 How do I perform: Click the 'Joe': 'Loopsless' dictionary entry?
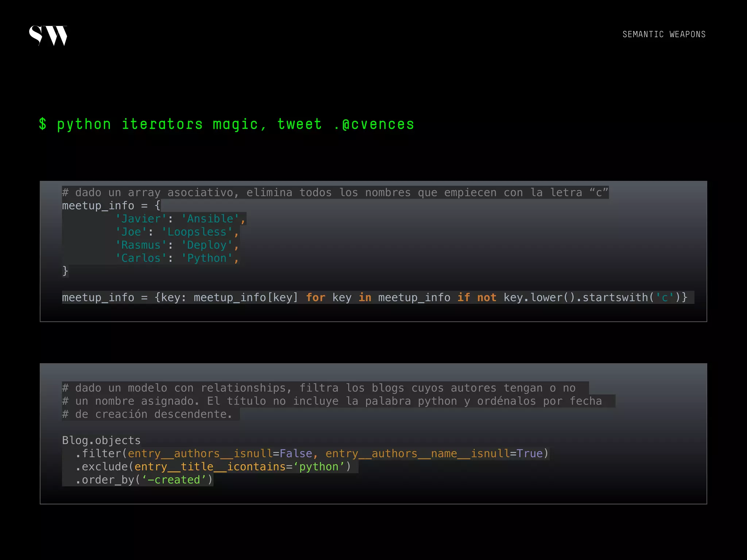tap(177, 232)
